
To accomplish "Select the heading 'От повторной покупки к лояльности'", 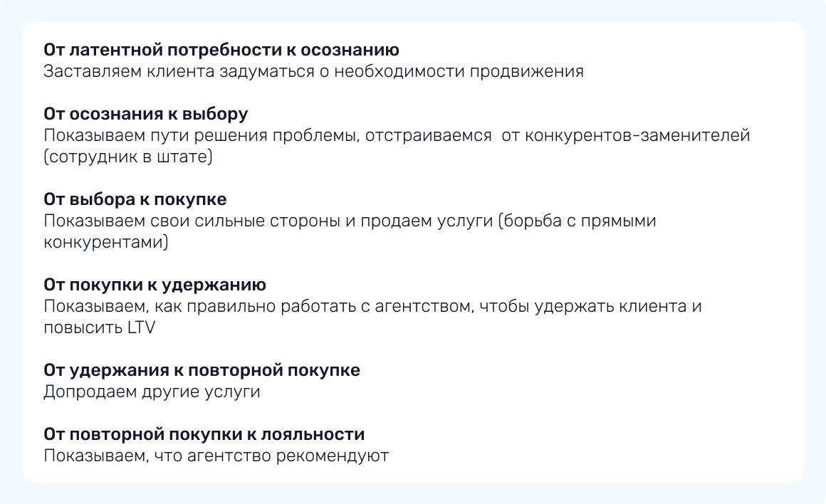I will [204, 434].
